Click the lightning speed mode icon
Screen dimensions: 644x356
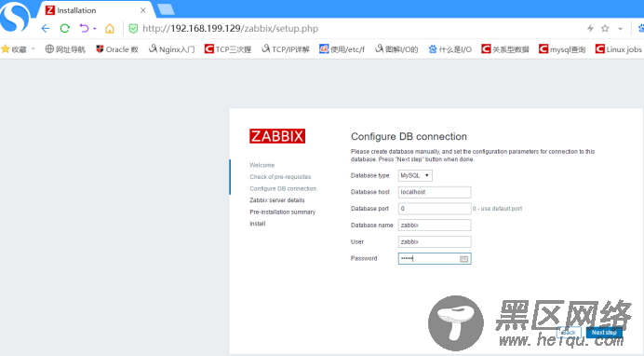tap(590, 28)
